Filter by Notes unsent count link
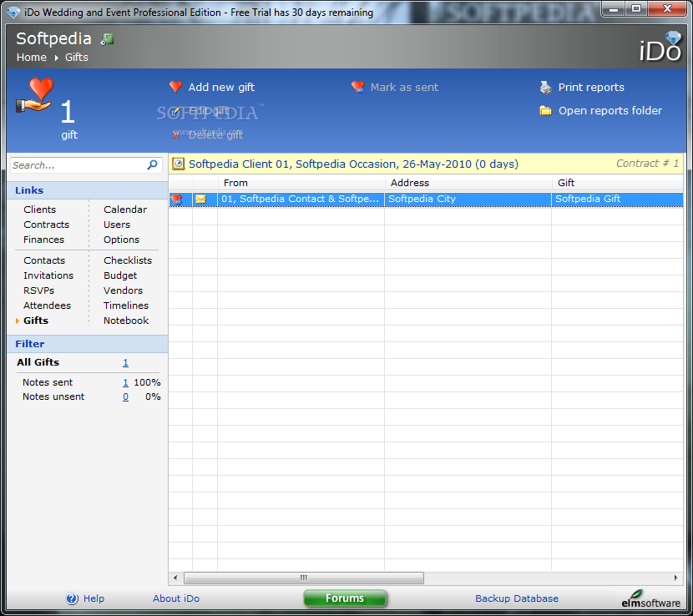This screenshot has width=693, height=616. [125, 396]
